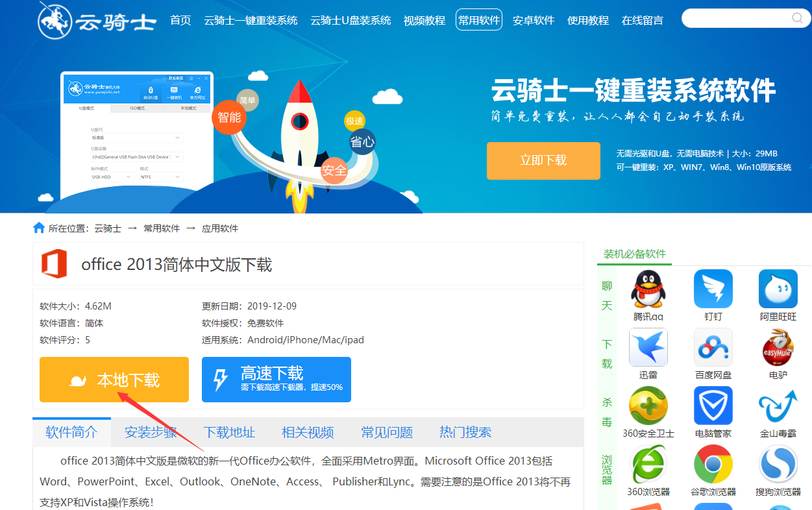Click 常用软件 breadcrumb link
Viewport: 812px width, 510px height.
pos(162,228)
